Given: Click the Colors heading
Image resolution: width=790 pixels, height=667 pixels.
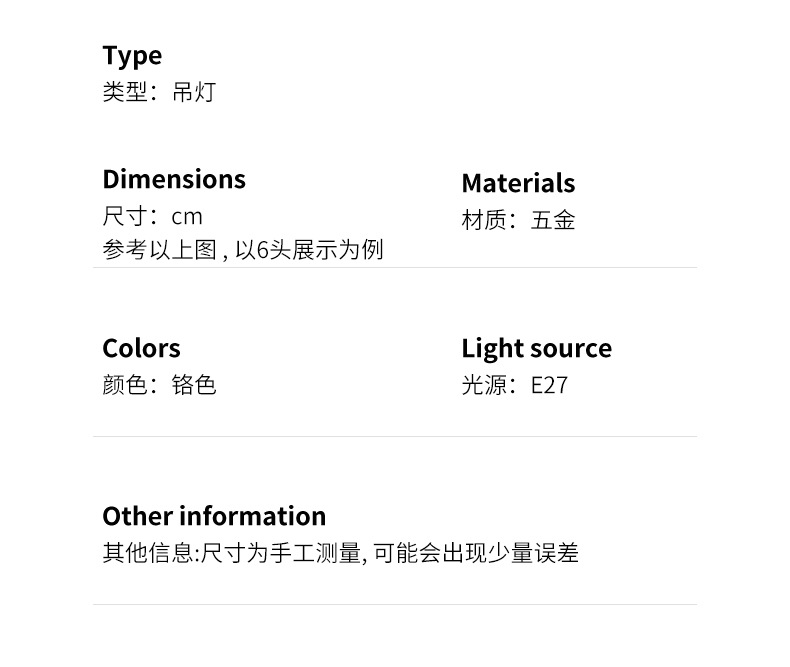Looking at the screenshot, I should (141, 348).
